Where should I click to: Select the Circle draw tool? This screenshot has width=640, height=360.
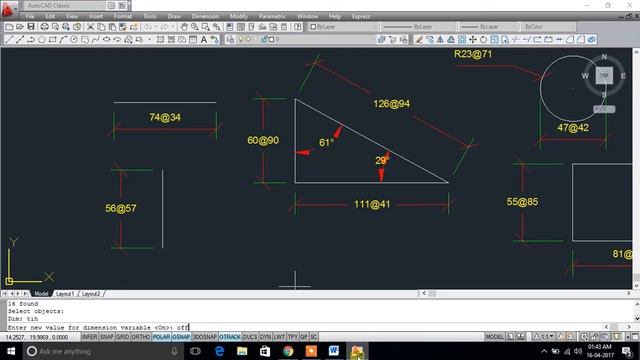click(x=74, y=40)
